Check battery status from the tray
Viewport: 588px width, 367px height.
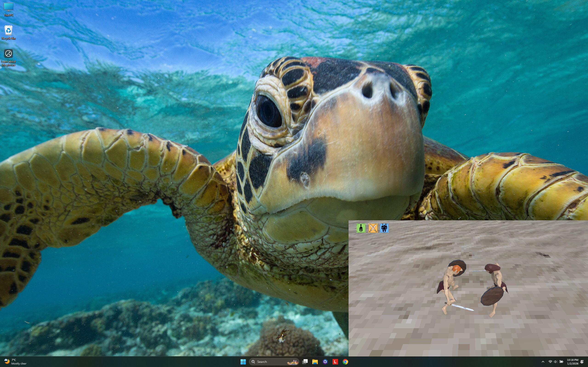(x=561, y=362)
